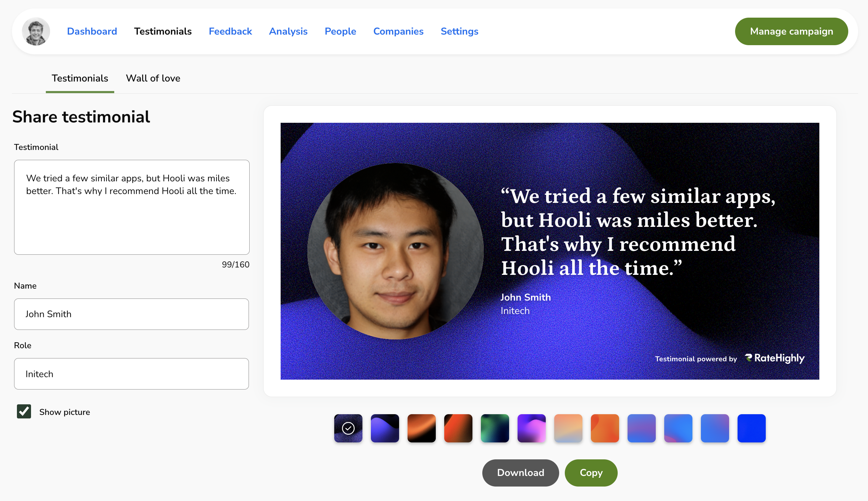Select the solid bright blue background swatch
The height and width of the screenshot is (501, 868).
pyautogui.click(x=751, y=428)
